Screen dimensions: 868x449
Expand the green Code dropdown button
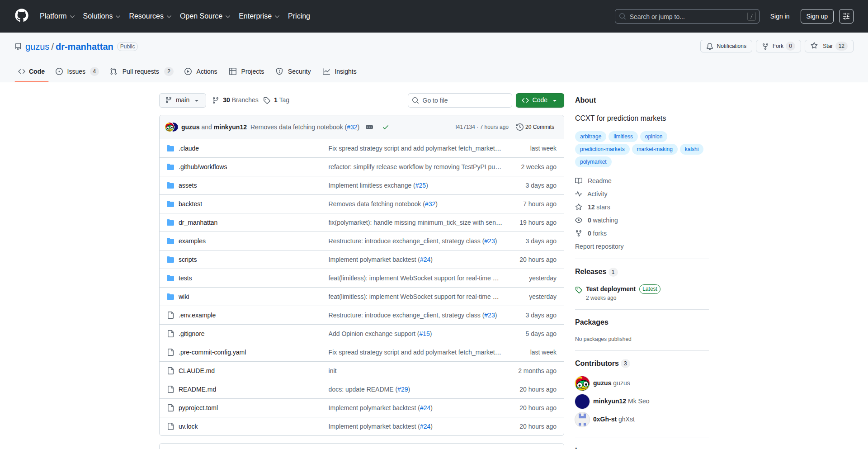539,100
